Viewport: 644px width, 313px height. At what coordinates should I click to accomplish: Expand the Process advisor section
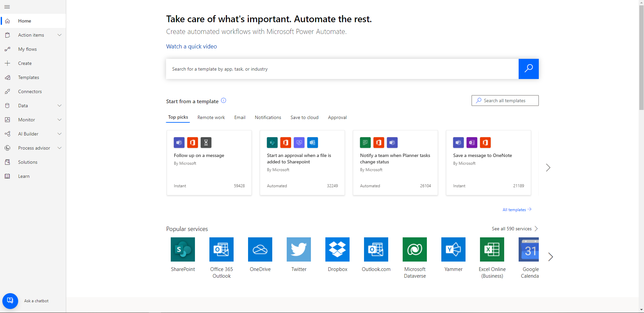[59, 148]
